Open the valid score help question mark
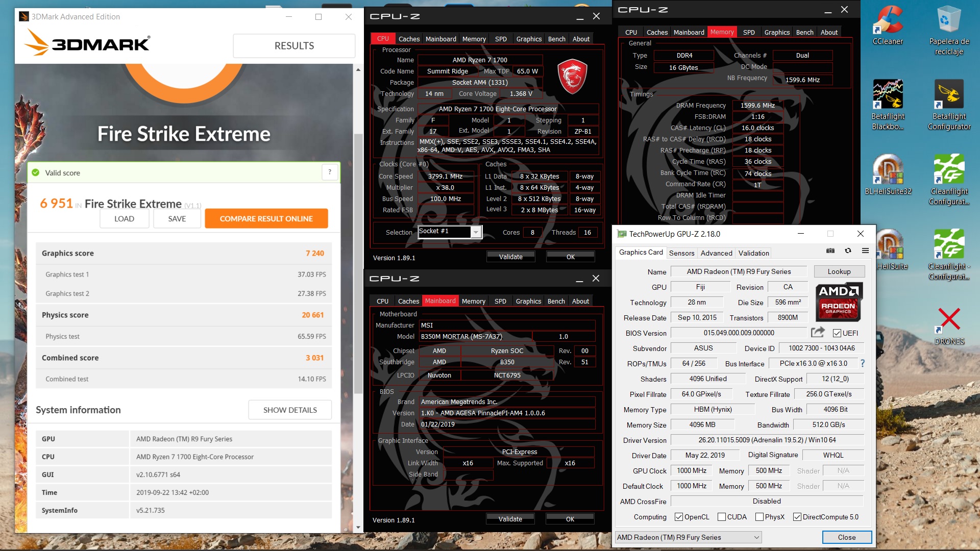This screenshot has width=980, height=551. pyautogui.click(x=330, y=172)
